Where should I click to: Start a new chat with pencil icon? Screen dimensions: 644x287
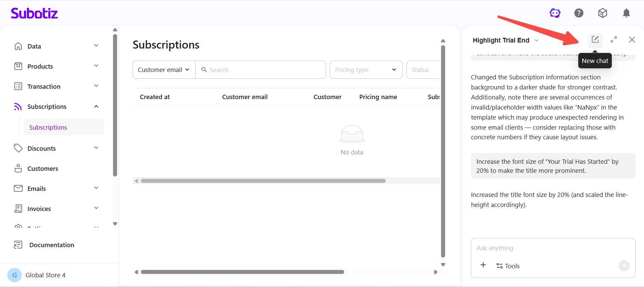click(595, 40)
